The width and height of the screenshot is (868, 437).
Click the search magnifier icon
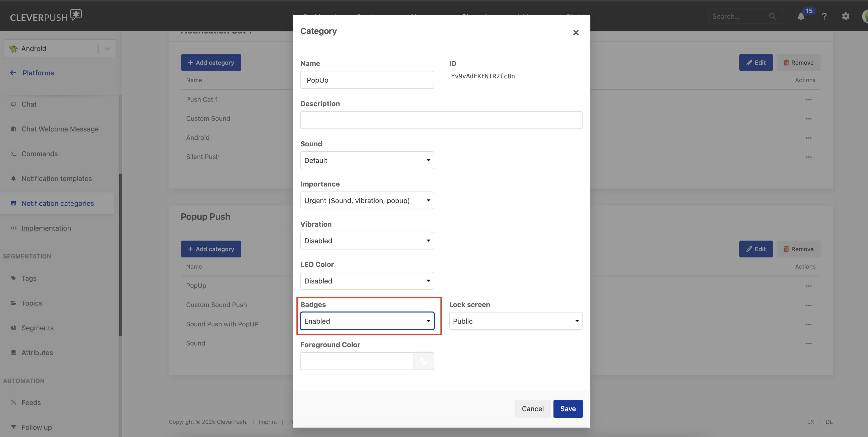click(x=772, y=16)
